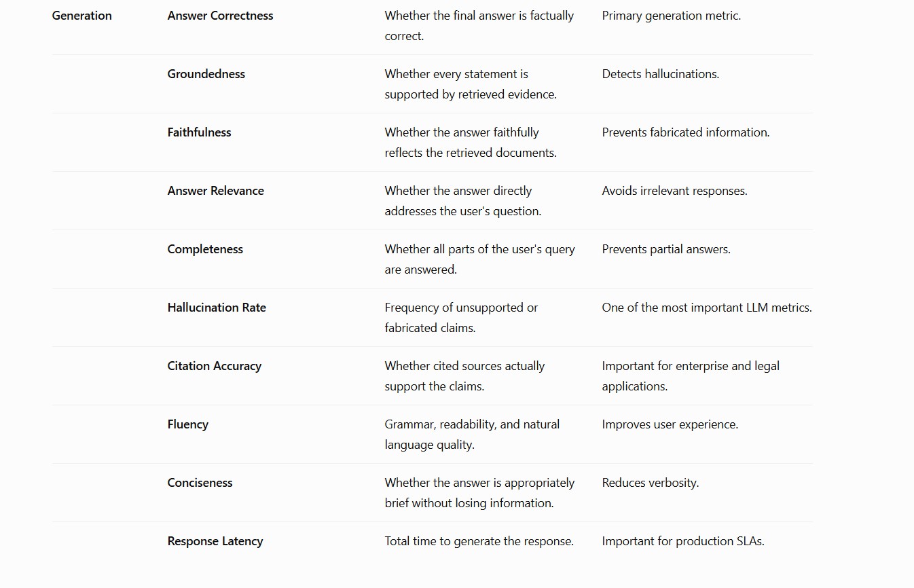Select the Generation category label

(x=81, y=16)
